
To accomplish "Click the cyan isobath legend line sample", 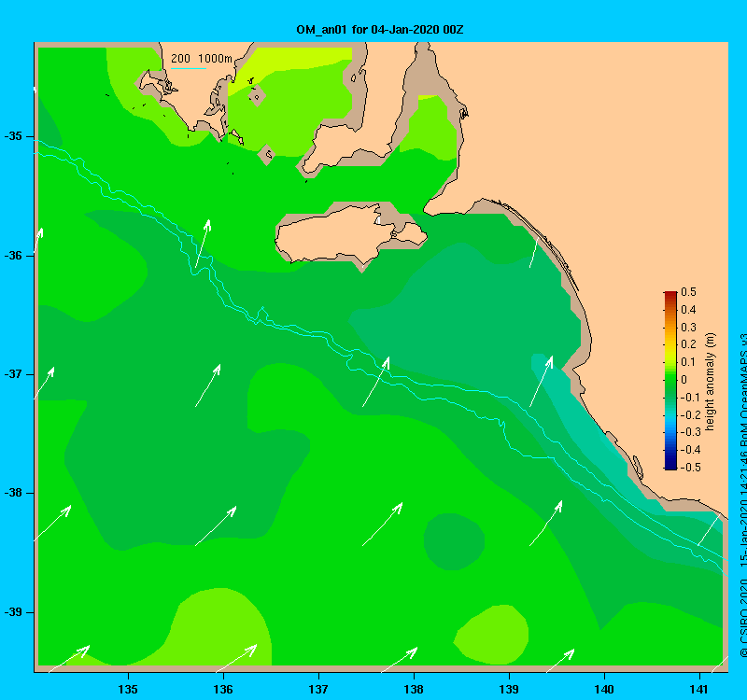I will (189, 68).
